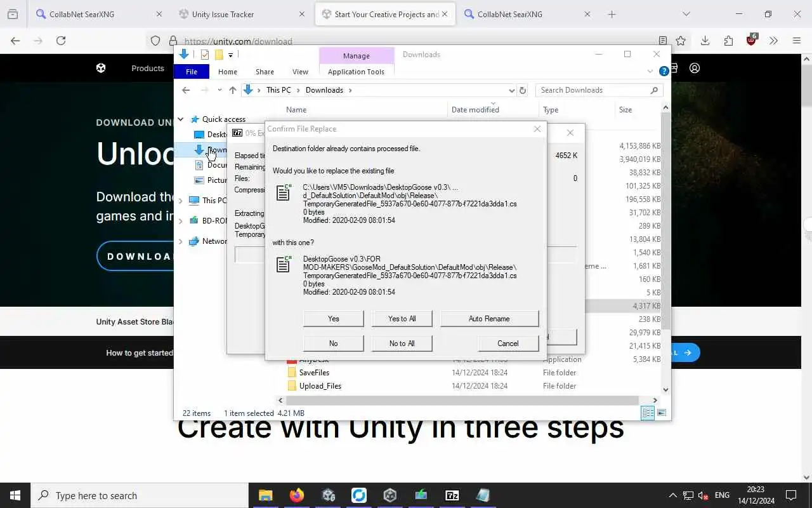Open Unity account profile icon
Image resolution: width=812 pixels, height=508 pixels.
[695, 68]
